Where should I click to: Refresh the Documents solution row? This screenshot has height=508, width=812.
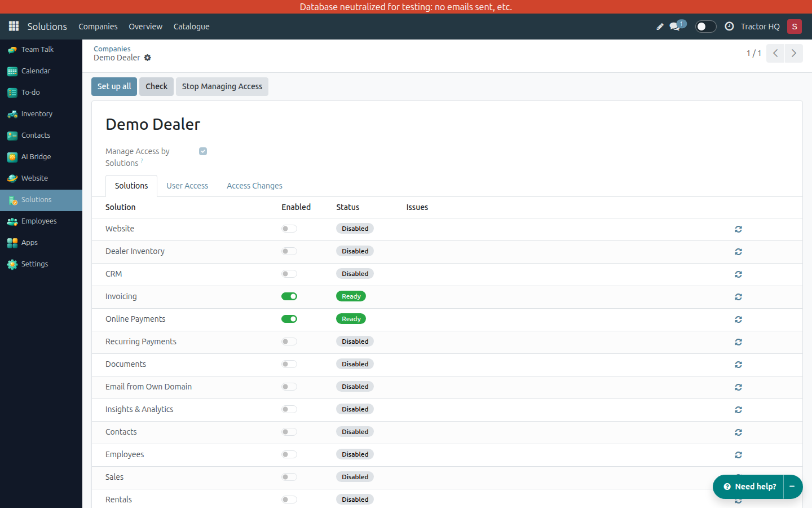738,365
